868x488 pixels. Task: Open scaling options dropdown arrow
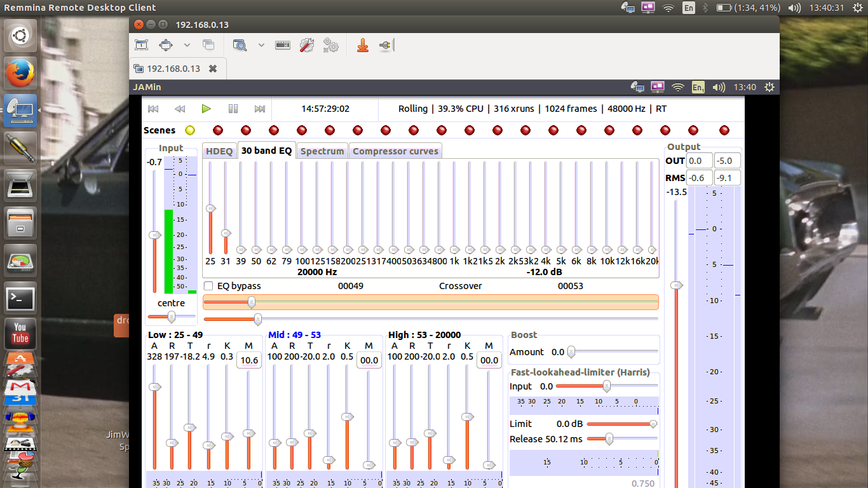click(x=261, y=45)
